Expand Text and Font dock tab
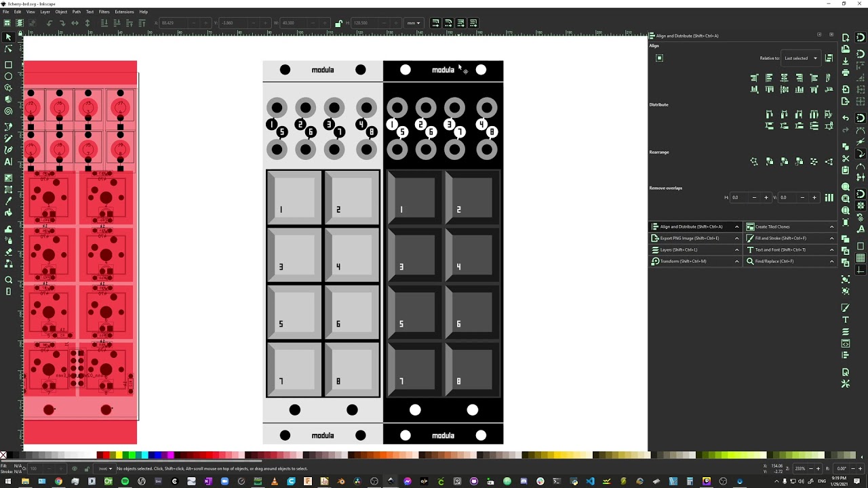 (791, 249)
